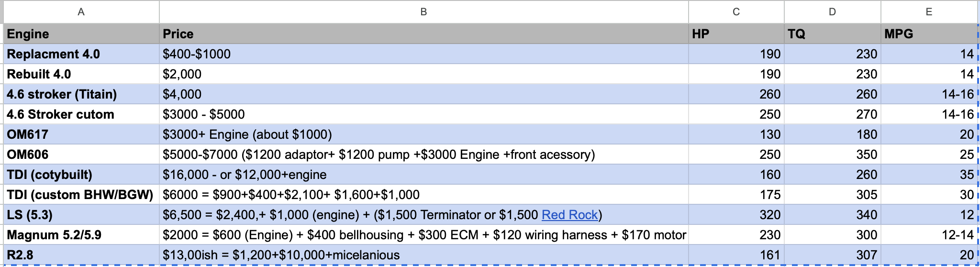
Task: Click the TQ header cell
Action: pos(832,34)
